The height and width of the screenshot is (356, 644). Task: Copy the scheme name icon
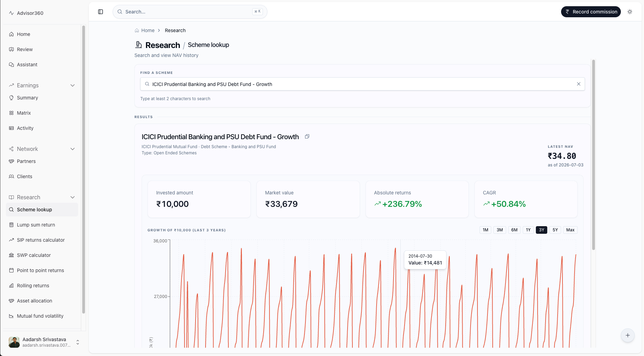(307, 137)
